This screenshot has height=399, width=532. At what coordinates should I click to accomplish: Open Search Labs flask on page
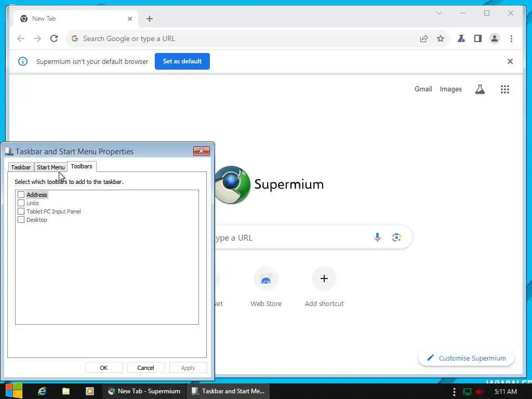[480, 89]
